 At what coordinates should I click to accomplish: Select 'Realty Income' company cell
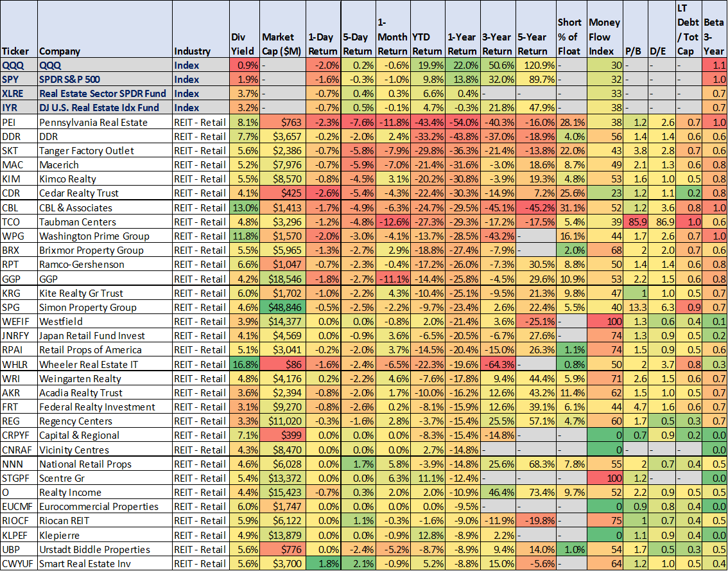[105, 493]
